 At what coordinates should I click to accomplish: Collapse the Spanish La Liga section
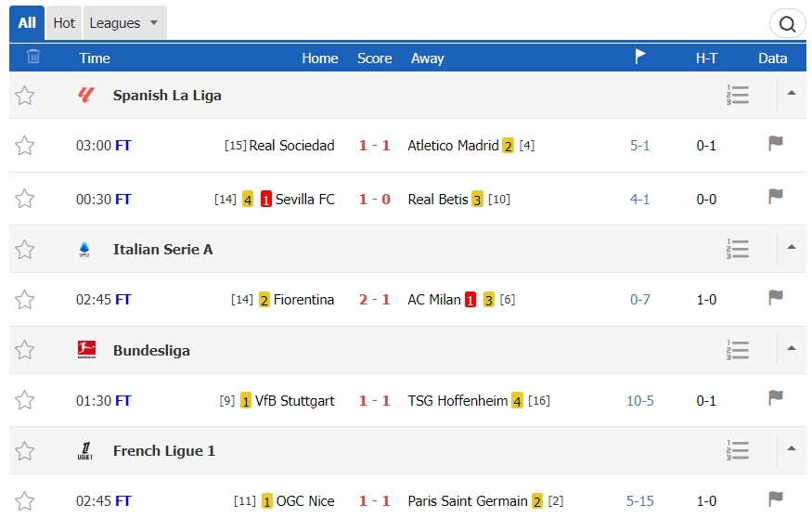(792, 94)
